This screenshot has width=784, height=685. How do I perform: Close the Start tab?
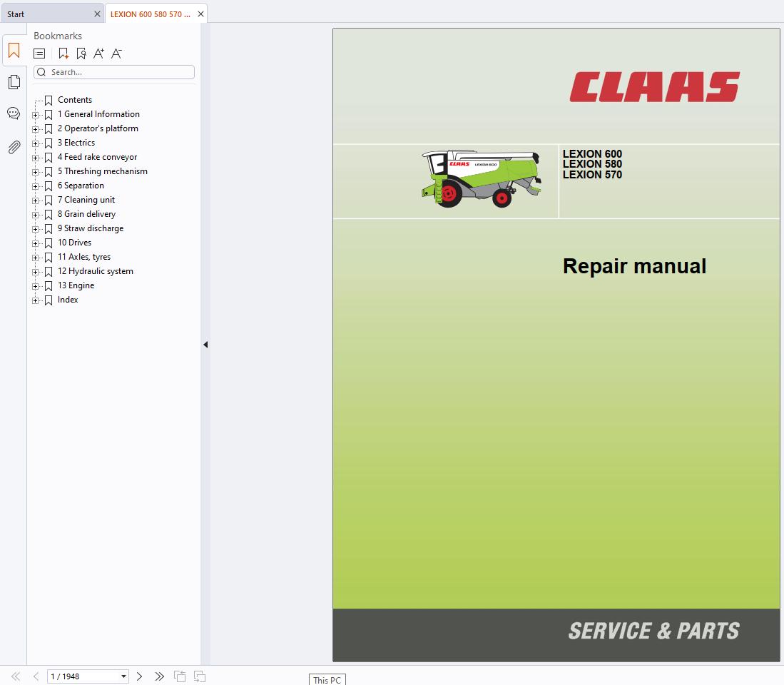coord(97,14)
